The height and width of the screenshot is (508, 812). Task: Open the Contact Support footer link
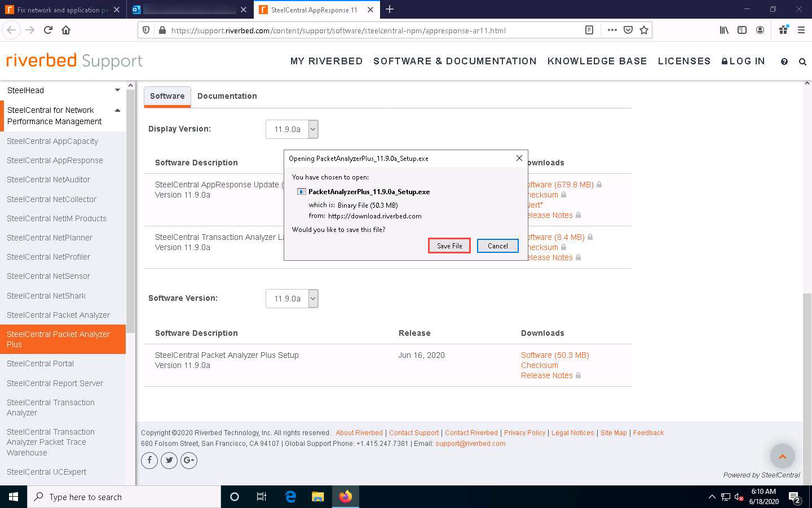(414, 433)
